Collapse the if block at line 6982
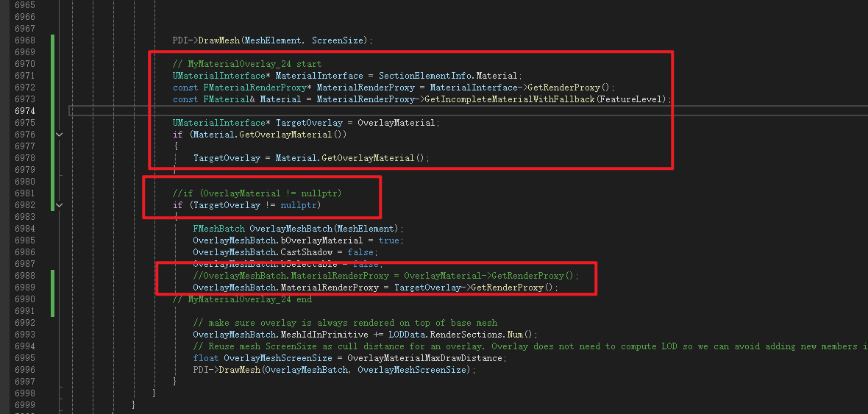Viewport: 868px width, 414px height. point(60,205)
